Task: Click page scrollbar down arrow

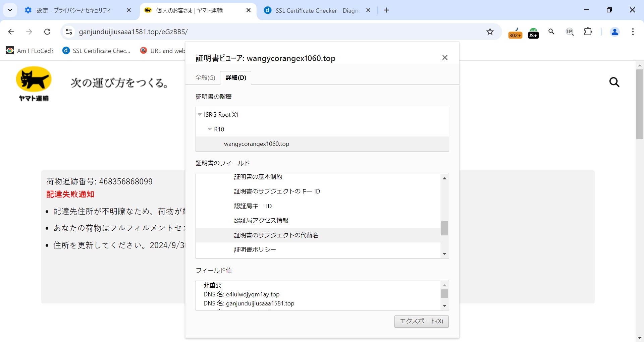Action: (640, 338)
